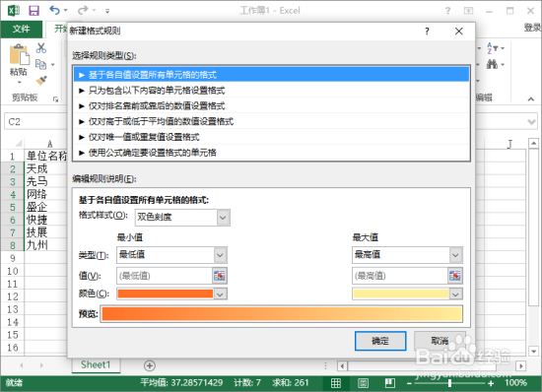Open the File tab
Screen dimensions: 542x392
click(x=21, y=29)
